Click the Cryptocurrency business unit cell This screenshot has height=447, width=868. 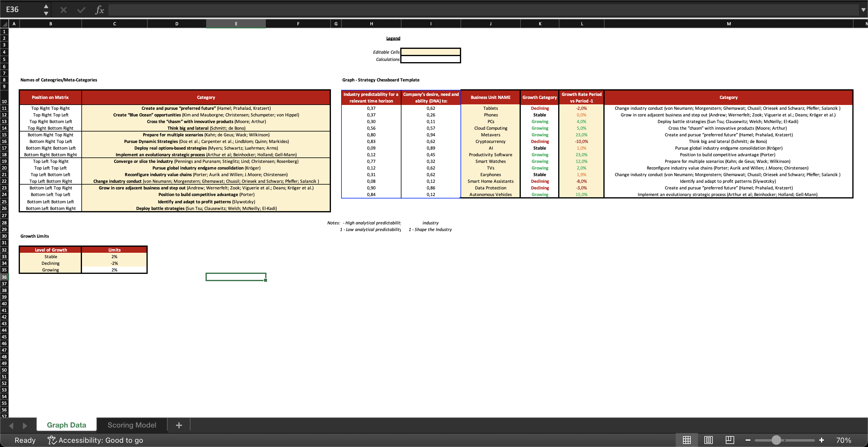coord(490,141)
